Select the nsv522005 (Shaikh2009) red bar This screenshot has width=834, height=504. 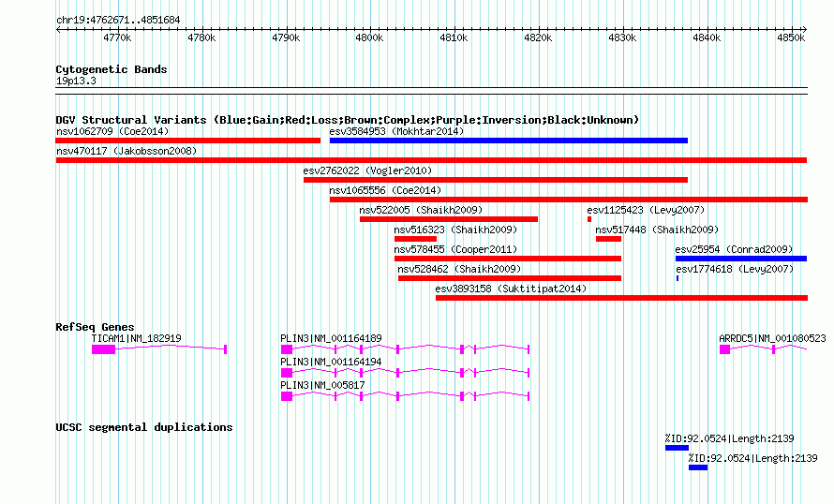pos(448,219)
